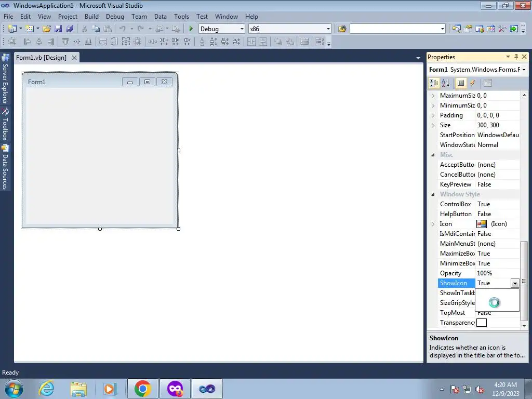Open the Project menu
This screenshot has width=532, height=399.
click(x=68, y=16)
